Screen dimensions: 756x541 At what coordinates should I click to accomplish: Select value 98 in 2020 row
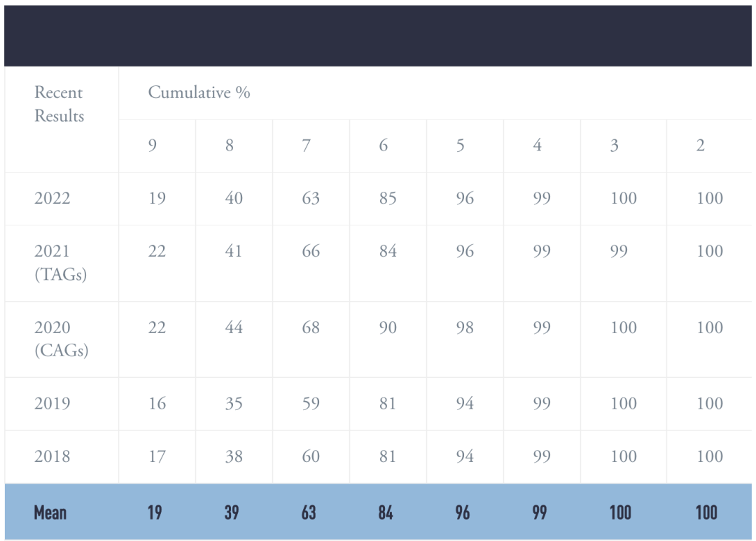[x=465, y=328]
